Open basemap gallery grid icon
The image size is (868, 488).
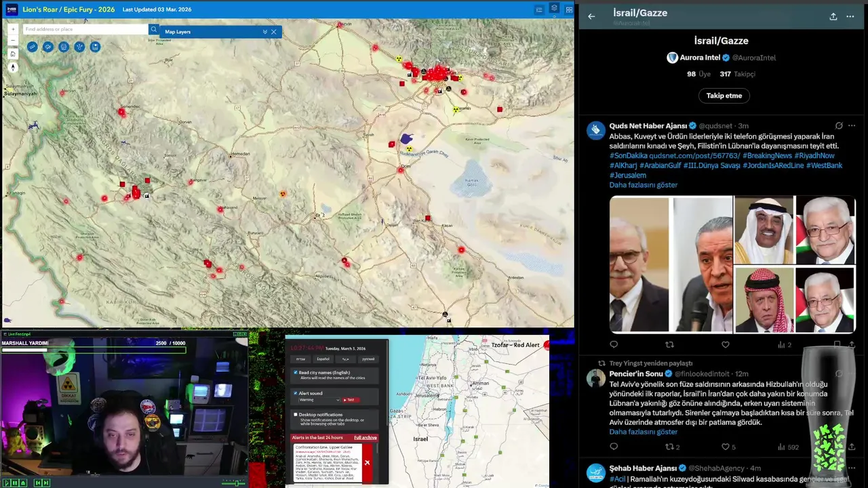(569, 9)
